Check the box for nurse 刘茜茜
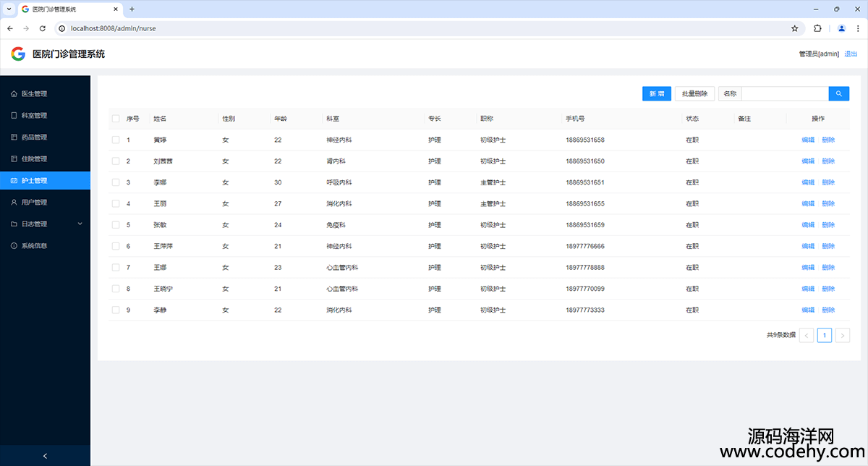The width and height of the screenshot is (868, 466). [x=116, y=161]
